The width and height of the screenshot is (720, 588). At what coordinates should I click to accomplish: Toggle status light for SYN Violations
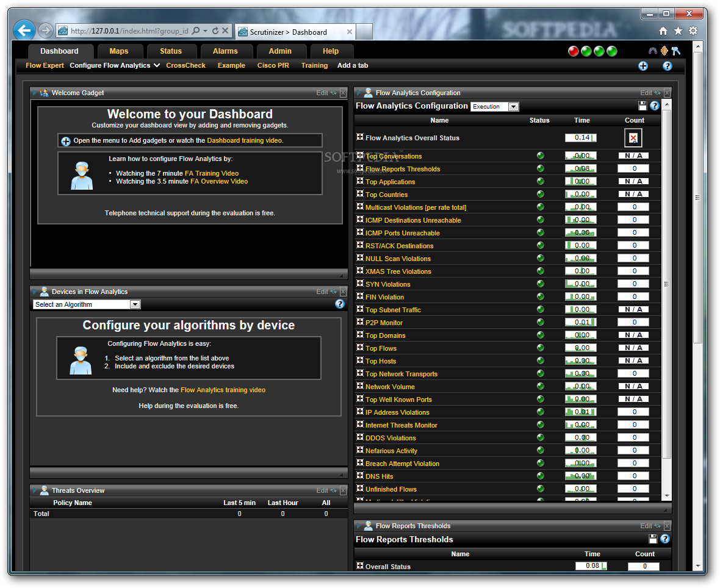click(541, 284)
